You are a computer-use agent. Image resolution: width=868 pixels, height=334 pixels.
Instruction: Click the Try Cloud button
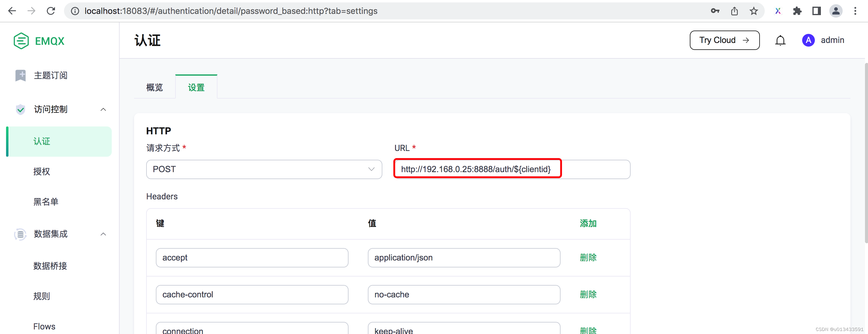pos(724,41)
